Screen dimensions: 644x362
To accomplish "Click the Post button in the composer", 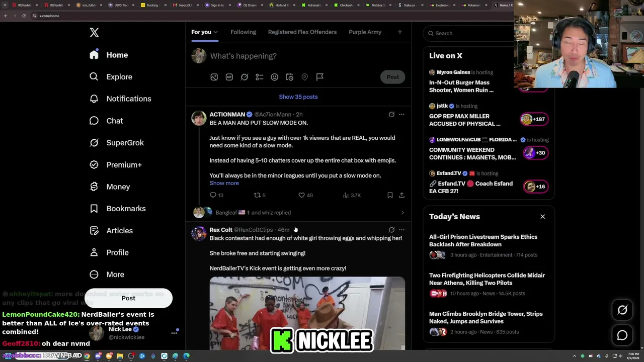I will 392,77.
